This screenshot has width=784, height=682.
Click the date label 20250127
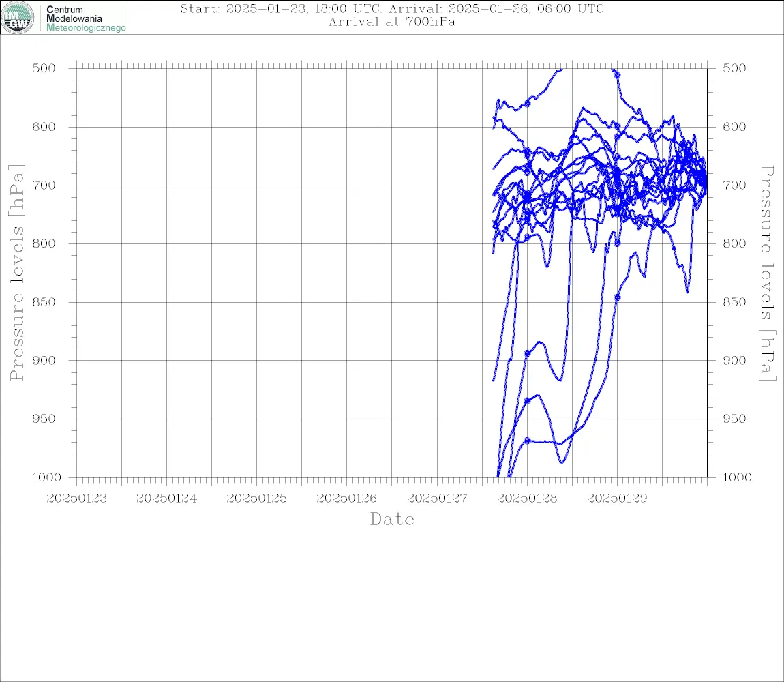point(437,499)
